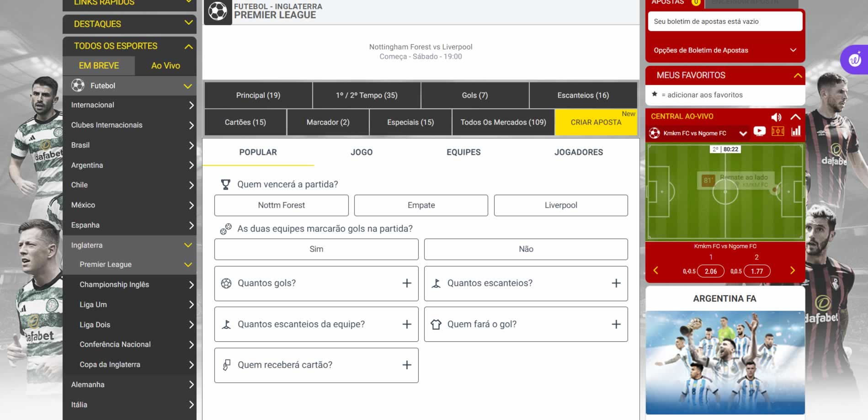Click the Futebol soccer ball sidebar icon
Screen dimensions: 868x420
click(78, 85)
